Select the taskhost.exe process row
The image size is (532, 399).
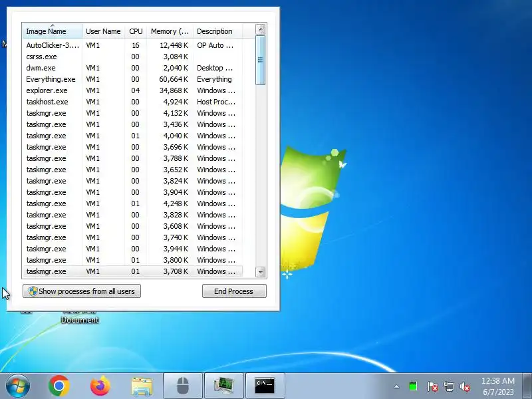click(132, 102)
